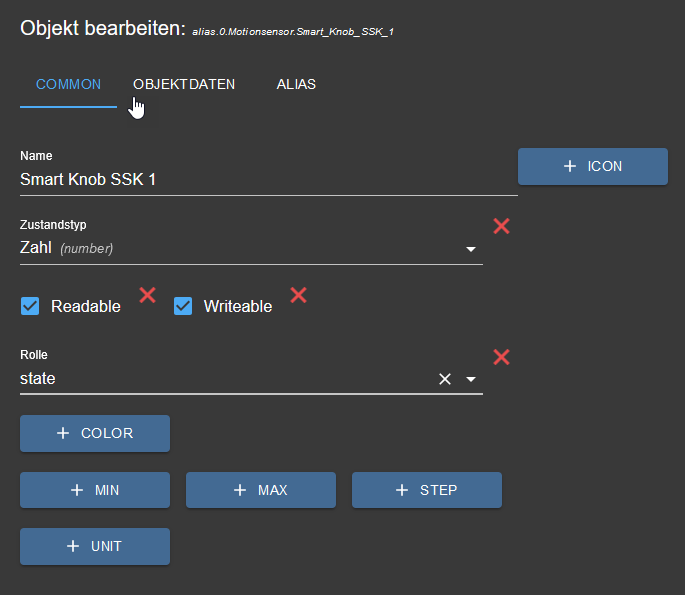
Task: Click plus icon on the ICON button
Action: pyautogui.click(x=570, y=166)
